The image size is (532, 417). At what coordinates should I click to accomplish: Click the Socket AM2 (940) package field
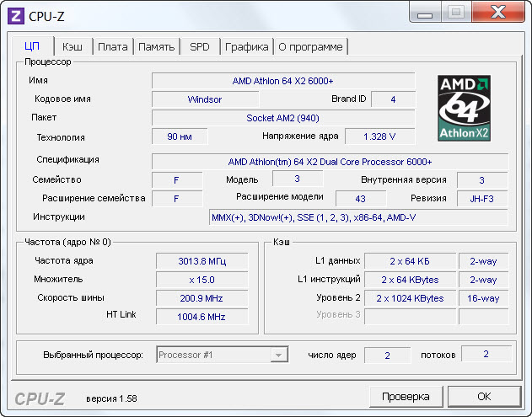282,118
